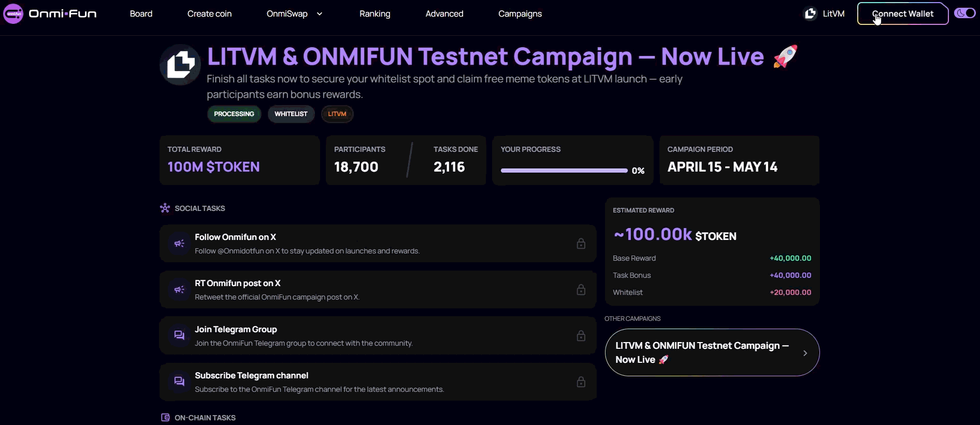Click megaphone icon for Follow Onmifun task
Image resolution: width=980 pixels, height=425 pixels.
click(179, 244)
